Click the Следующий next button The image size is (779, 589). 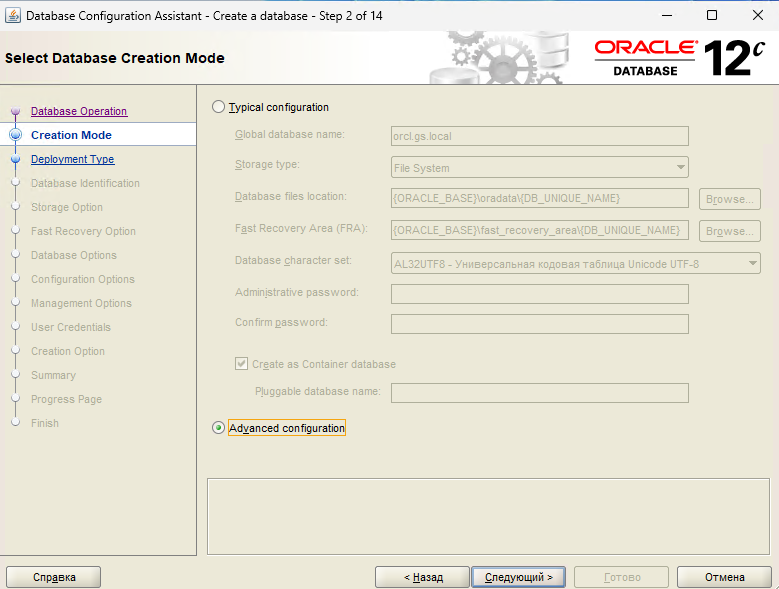click(518, 577)
